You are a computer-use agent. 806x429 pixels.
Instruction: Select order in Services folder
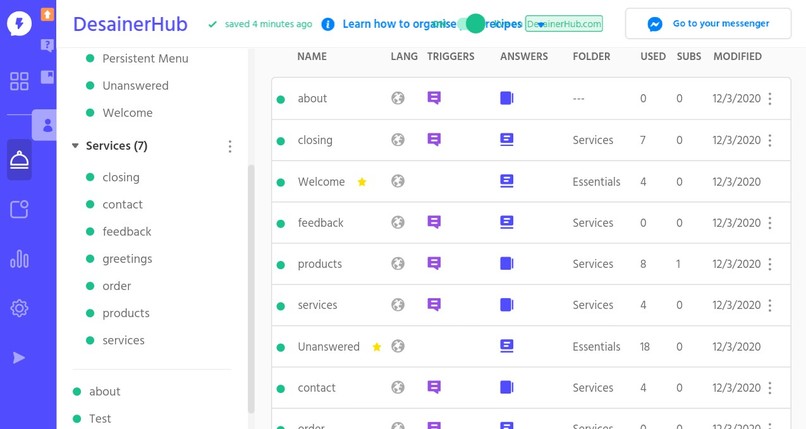click(x=117, y=286)
